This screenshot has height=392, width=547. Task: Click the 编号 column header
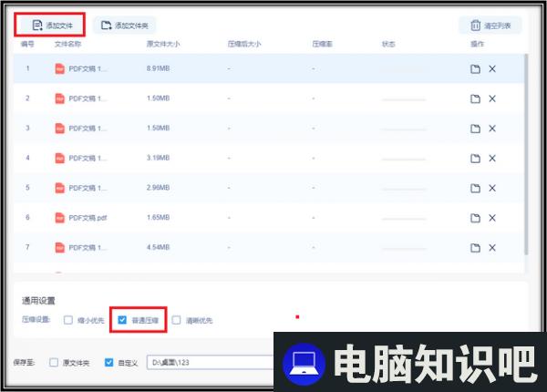(27, 44)
